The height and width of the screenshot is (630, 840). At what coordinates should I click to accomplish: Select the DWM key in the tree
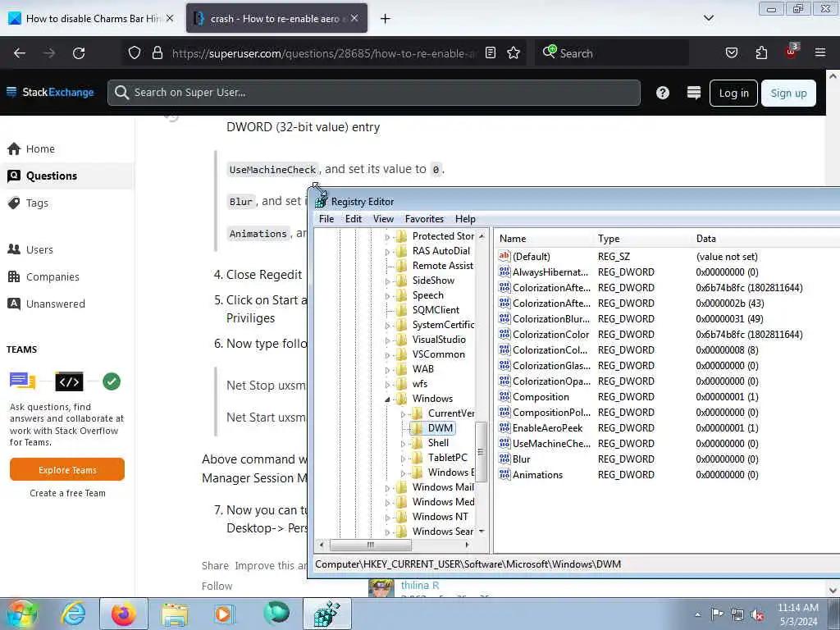pyautogui.click(x=440, y=428)
